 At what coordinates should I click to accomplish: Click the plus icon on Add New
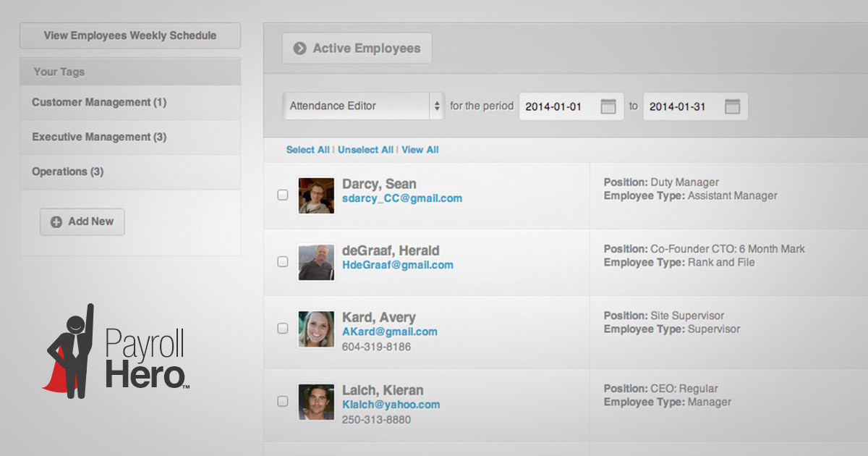point(56,221)
